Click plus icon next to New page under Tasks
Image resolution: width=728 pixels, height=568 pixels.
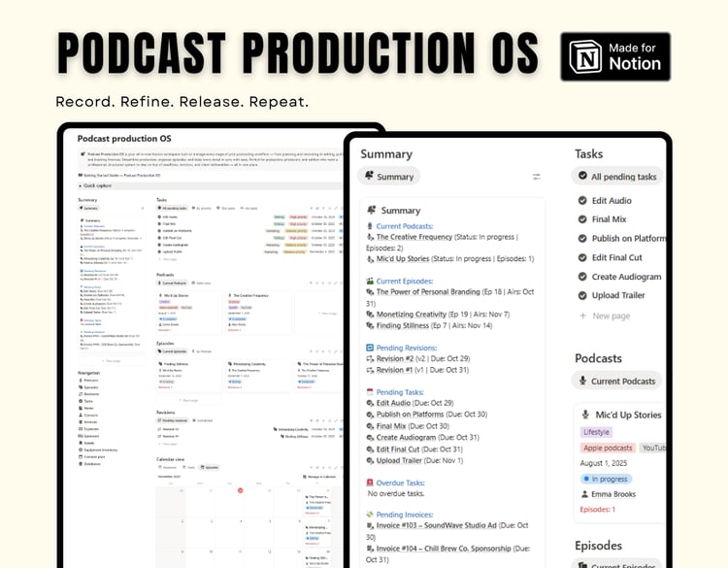click(x=582, y=316)
